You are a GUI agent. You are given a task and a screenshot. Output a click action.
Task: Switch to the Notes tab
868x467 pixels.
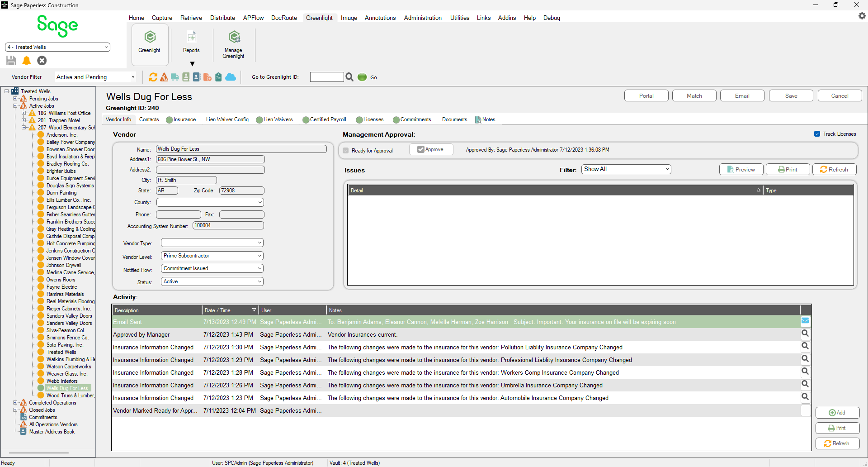[x=486, y=119]
